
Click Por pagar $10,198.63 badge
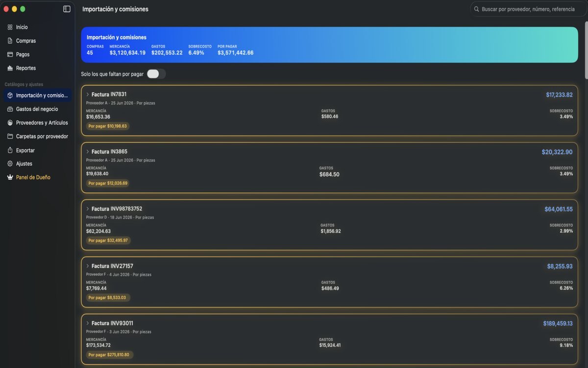tap(108, 126)
